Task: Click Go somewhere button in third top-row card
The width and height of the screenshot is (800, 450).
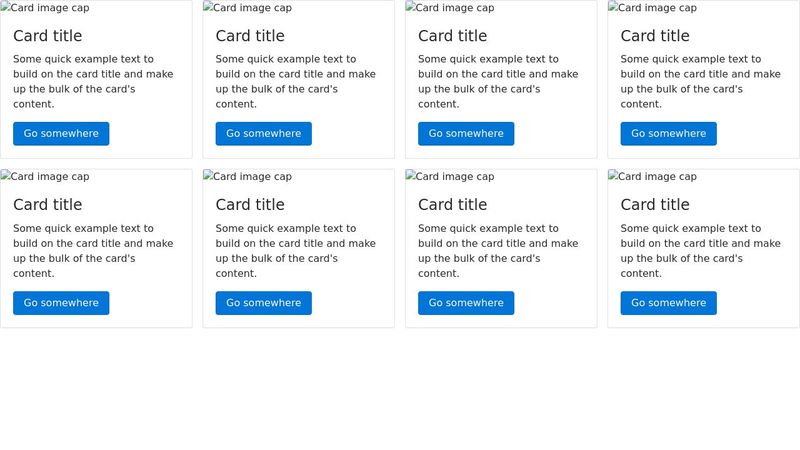Action: pos(466,134)
